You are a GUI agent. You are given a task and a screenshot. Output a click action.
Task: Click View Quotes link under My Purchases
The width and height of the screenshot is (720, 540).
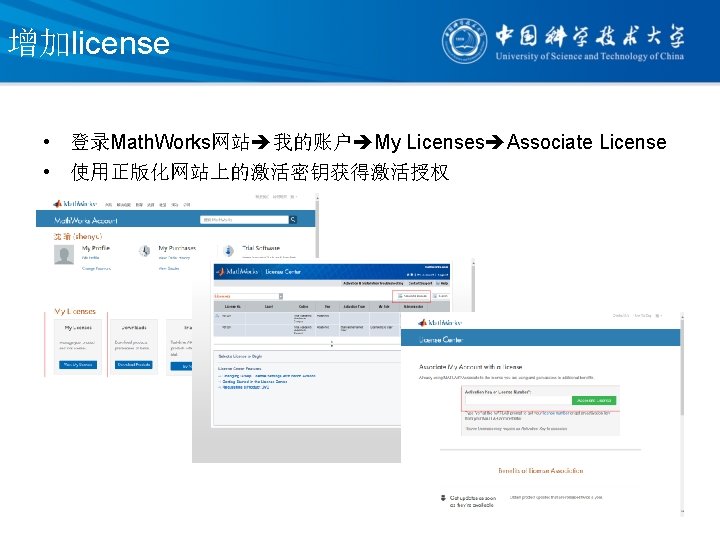[169, 269]
